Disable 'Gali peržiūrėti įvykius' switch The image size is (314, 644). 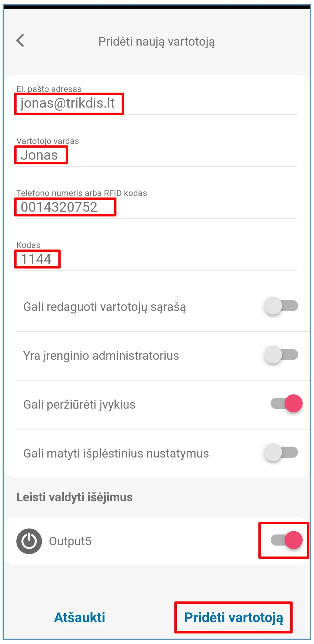(286, 404)
